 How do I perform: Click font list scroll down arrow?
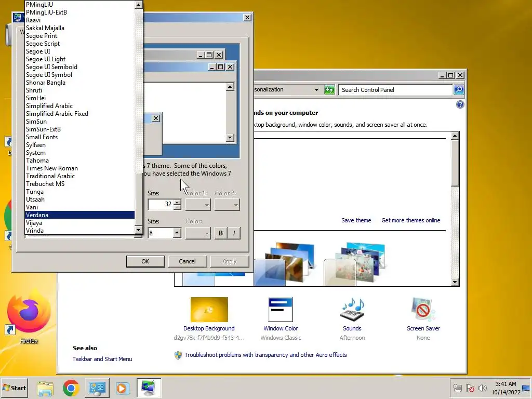(x=138, y=230)
